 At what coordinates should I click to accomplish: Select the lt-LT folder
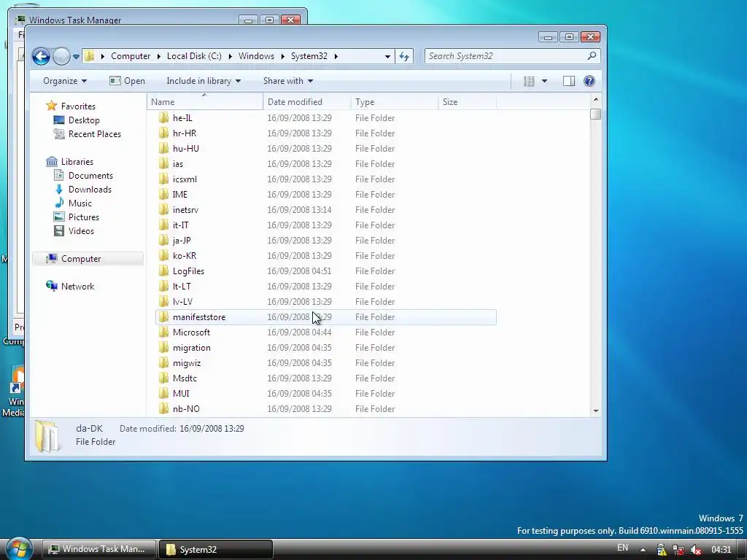(326, 286)
